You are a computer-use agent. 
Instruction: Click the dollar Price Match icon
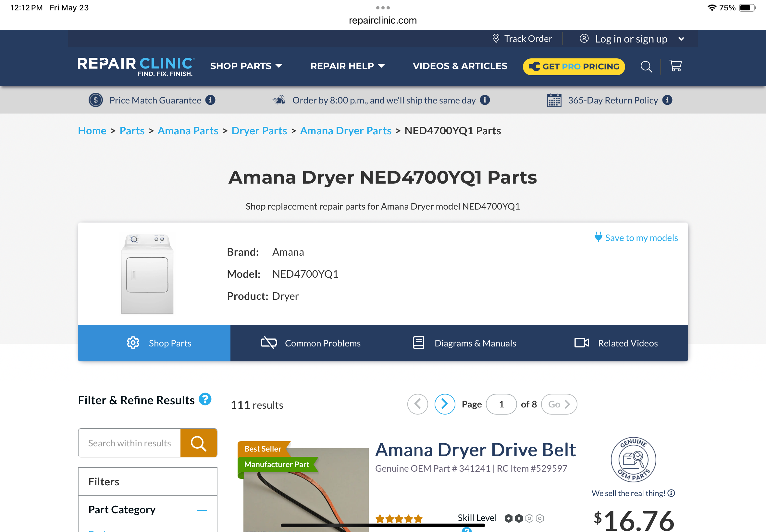(96, 100)
